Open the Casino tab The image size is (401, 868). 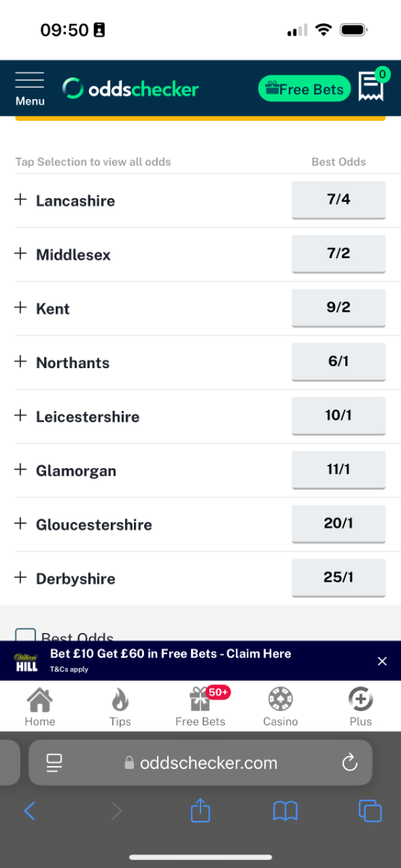281,707
